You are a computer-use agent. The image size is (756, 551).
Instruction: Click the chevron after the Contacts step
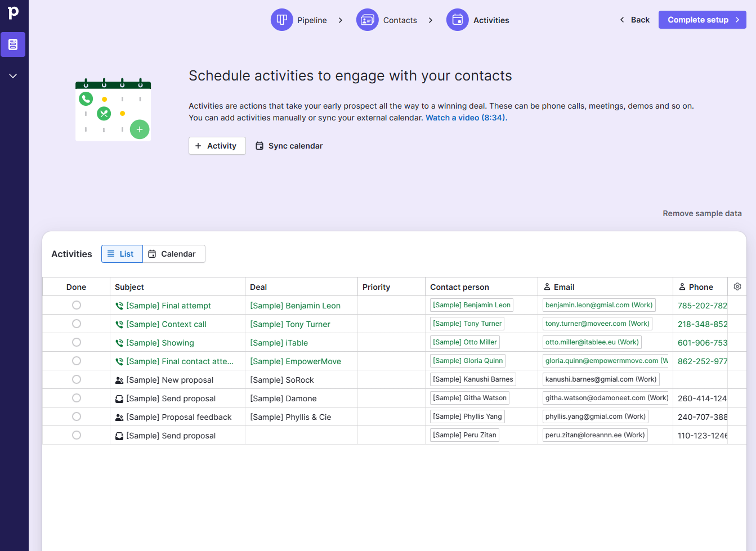(430, 20)
